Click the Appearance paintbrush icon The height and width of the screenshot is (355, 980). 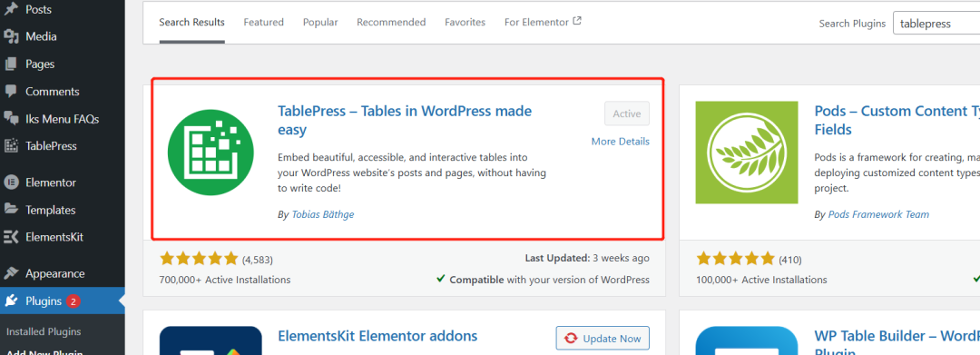[x=11, y=274]
